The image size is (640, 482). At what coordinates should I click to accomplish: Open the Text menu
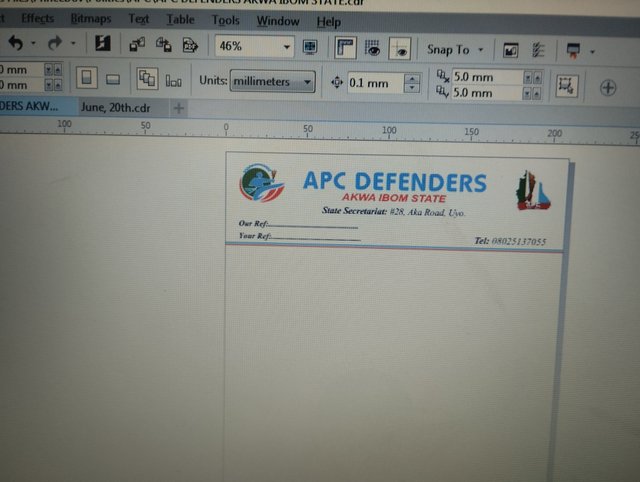[139, 19]
